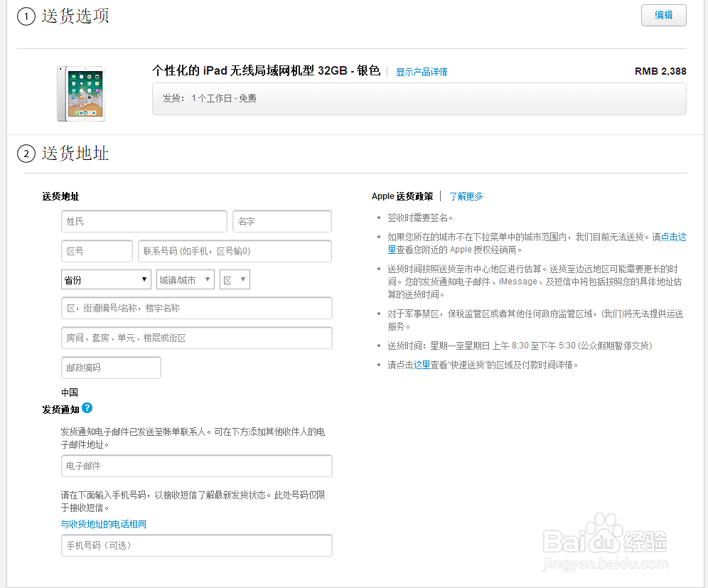This screenshot has width=708, height=588.
Task: Click the 这里 link for 快速送货 details
Action: click(x=422, y=365)
